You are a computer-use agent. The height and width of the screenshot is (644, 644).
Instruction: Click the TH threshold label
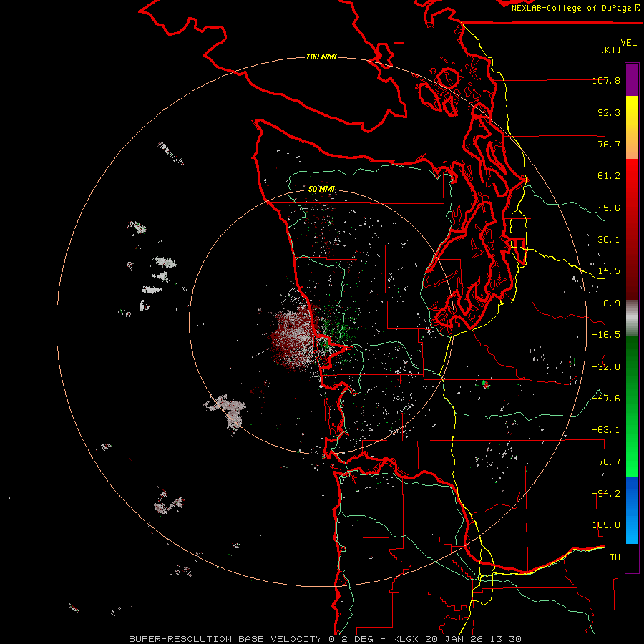615,557
